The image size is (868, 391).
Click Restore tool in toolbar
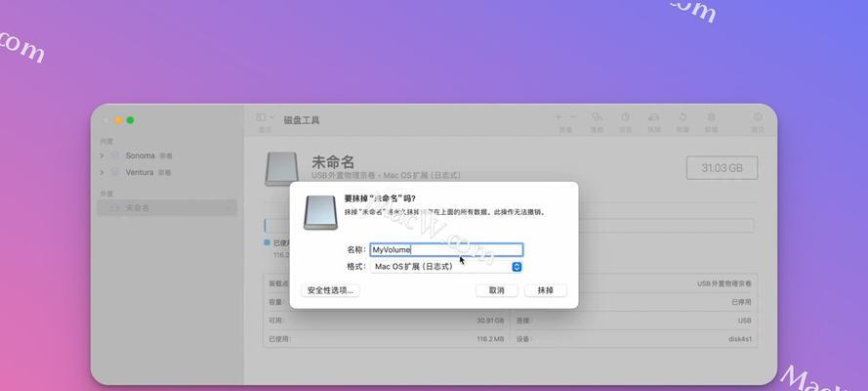(682, 117)
